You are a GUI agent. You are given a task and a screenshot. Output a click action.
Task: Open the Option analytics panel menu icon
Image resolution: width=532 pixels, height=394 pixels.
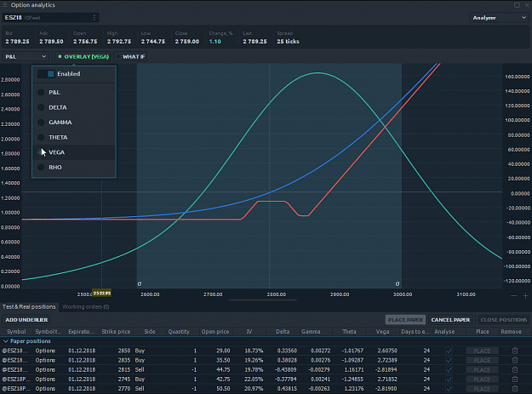click(x=5, y=5)
